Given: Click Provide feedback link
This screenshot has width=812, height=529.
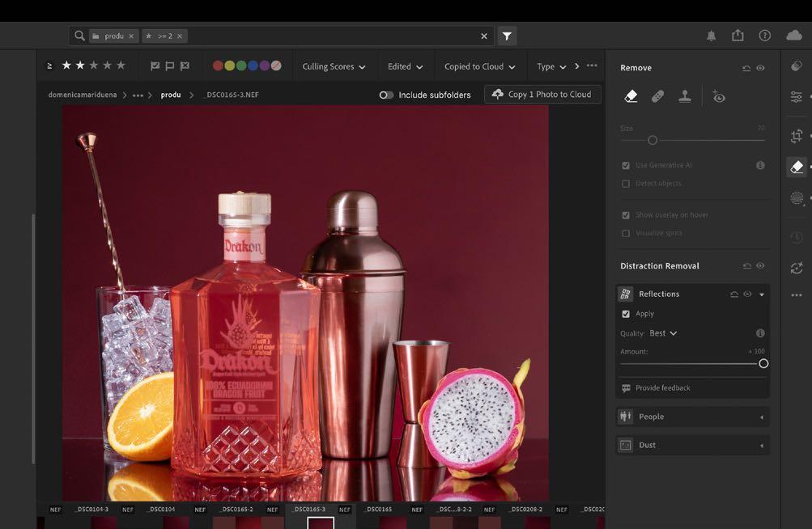Looking at the screenshot, I should click(662, 388).
